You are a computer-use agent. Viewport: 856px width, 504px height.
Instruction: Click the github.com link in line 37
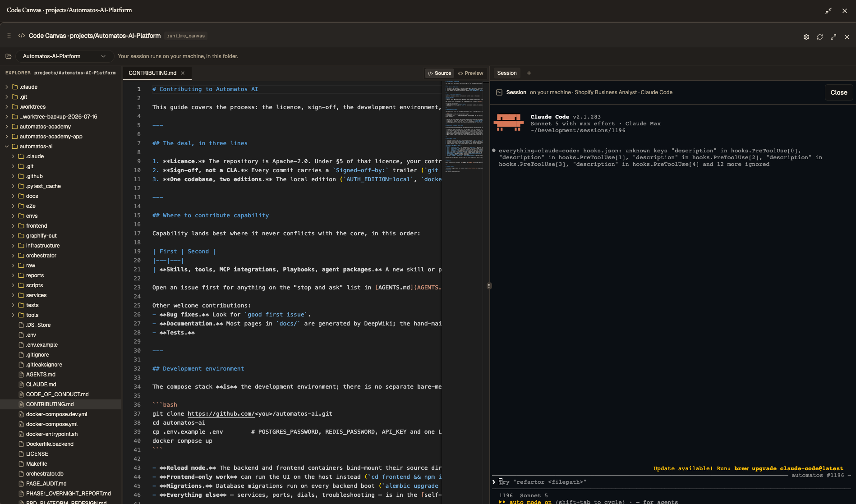click(x=221, y=414)
